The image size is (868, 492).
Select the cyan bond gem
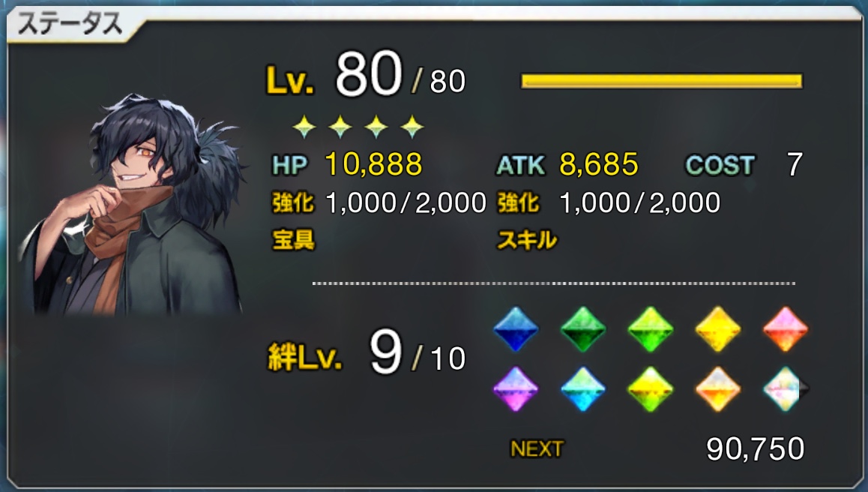(x=583, y=389)
